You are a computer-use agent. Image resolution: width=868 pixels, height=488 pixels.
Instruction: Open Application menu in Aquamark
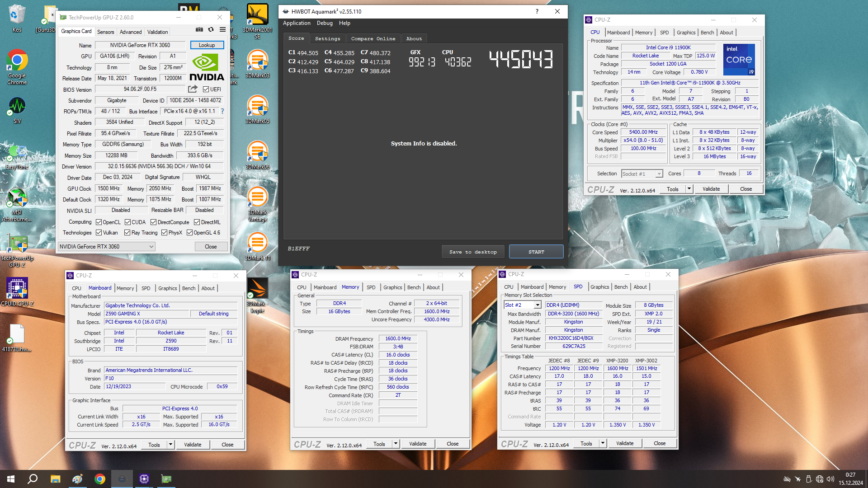point(297,23)
